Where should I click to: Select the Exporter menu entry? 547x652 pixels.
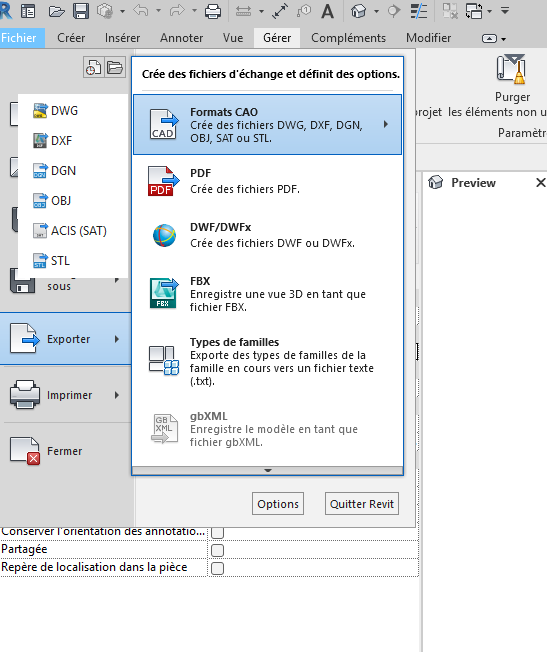[x=66, y=339]
